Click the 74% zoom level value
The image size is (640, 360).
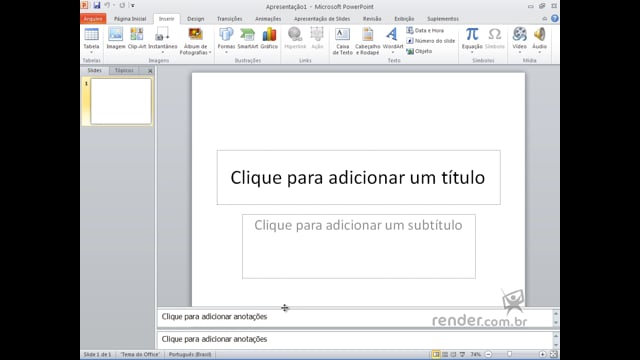tap(476, 354)
